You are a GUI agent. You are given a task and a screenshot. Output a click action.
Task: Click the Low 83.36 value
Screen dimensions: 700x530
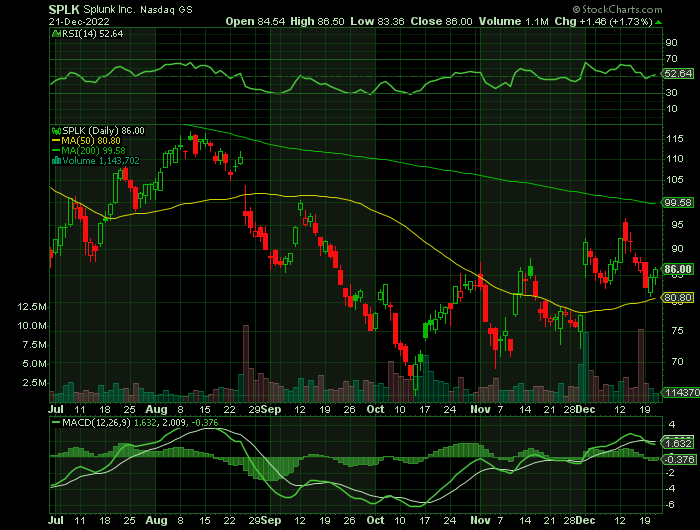pos(377,21)
